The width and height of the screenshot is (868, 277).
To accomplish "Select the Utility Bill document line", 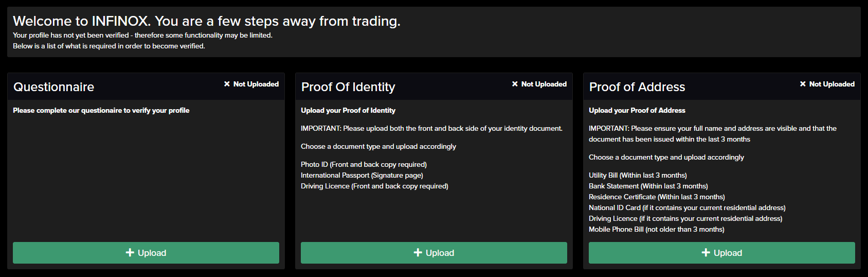I will 638,175.
